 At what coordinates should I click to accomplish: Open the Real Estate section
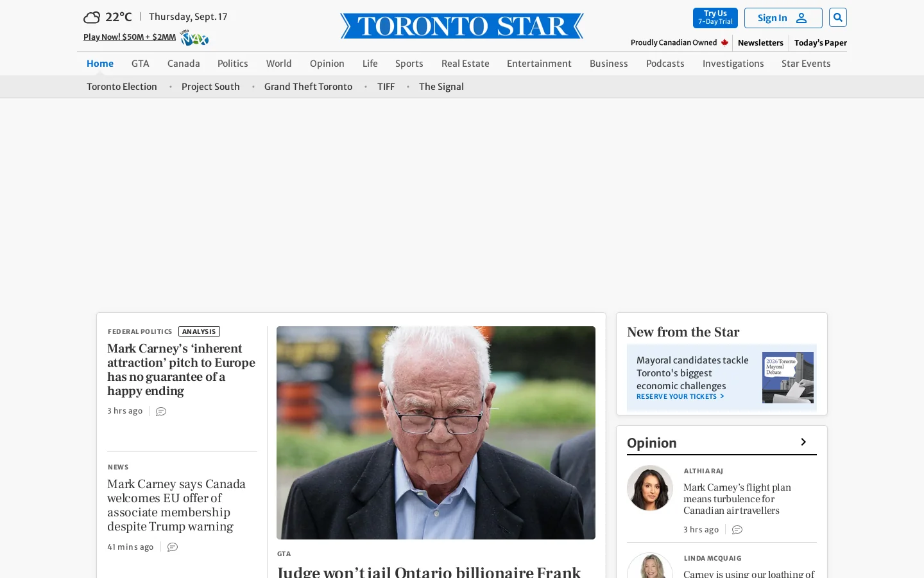[465, 64]
